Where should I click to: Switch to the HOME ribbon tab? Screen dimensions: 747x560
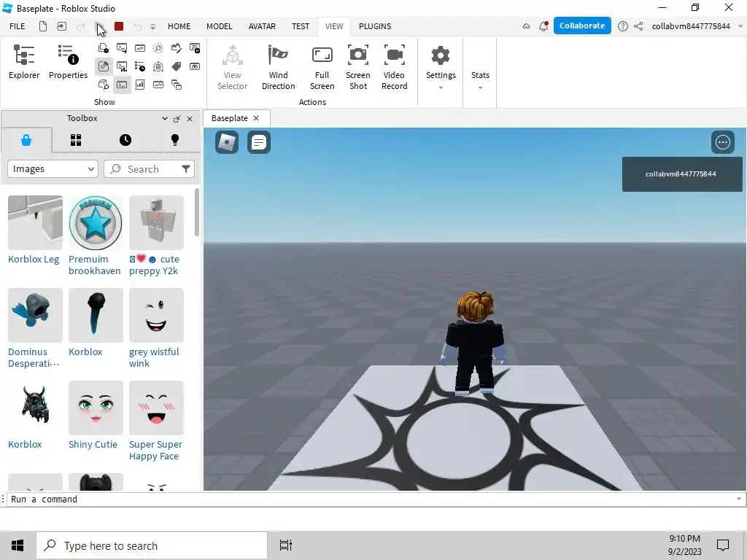pyautogui.click(x=179, y=26)
